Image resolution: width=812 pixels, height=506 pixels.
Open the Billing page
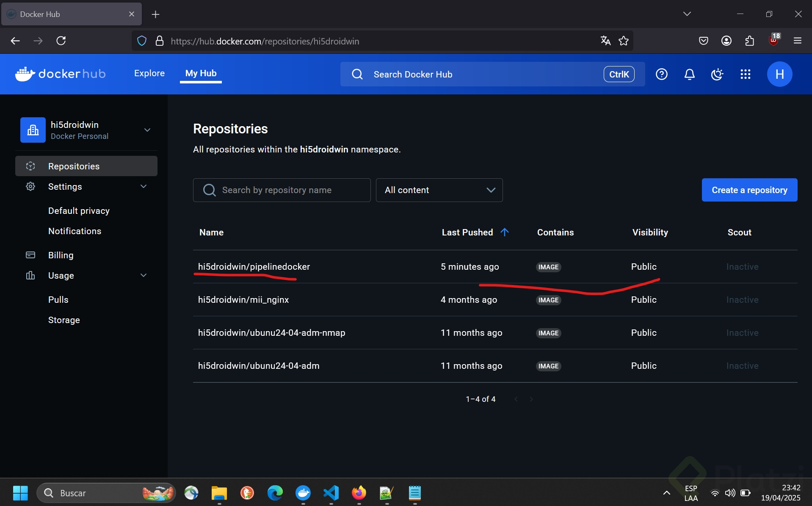pos(61,255)
